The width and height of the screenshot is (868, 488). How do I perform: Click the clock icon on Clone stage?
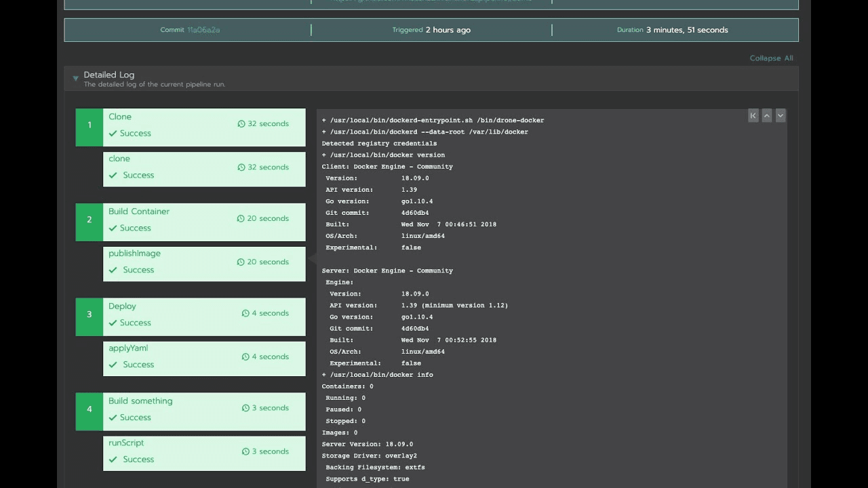[241, 124]
